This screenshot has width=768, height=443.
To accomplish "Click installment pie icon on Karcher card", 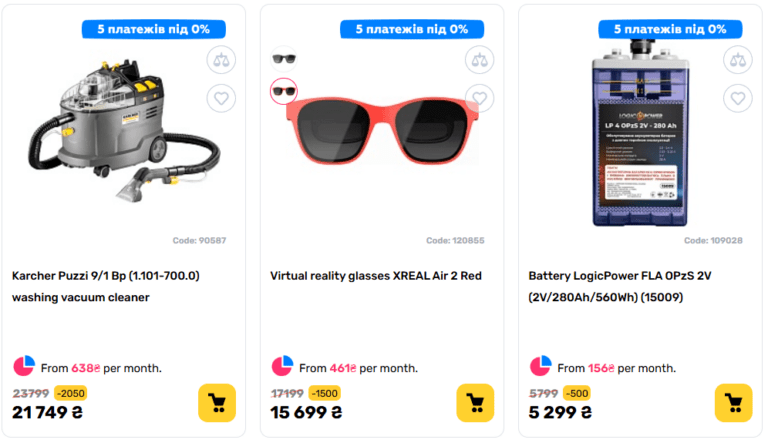I will pos(24,367).
